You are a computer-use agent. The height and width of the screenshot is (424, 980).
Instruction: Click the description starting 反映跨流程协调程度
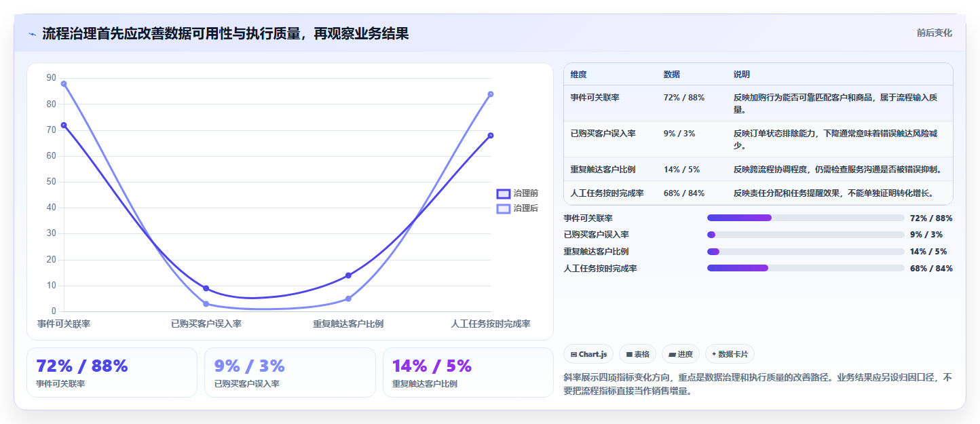pos(838,170)
